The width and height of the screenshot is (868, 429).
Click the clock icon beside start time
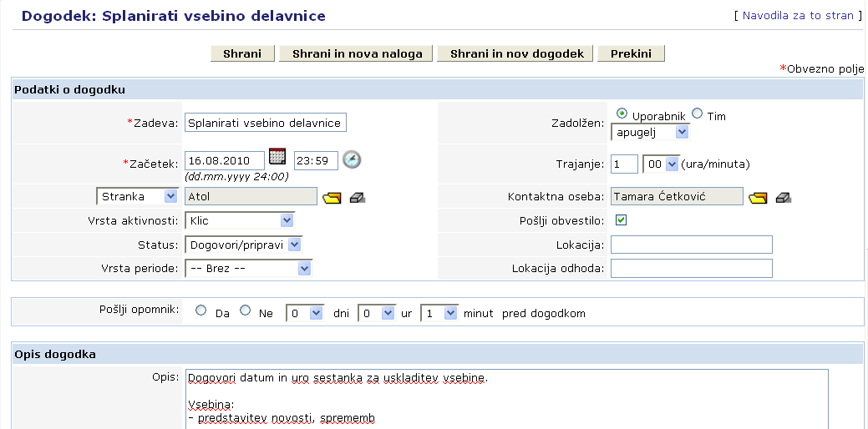coord(353,159)
